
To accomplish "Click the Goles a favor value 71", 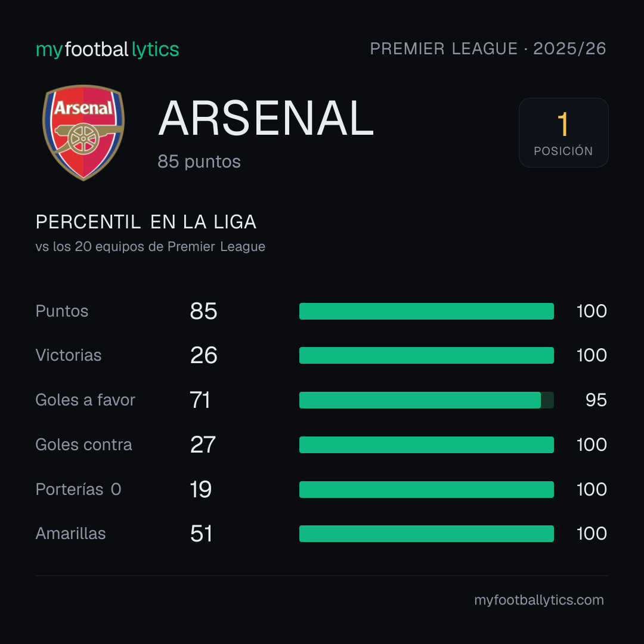I will click(x=200, y=400).
